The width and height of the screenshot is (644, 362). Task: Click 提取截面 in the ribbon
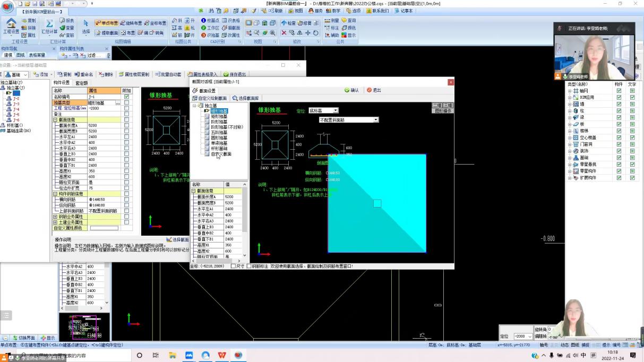(x=107, y=33)
